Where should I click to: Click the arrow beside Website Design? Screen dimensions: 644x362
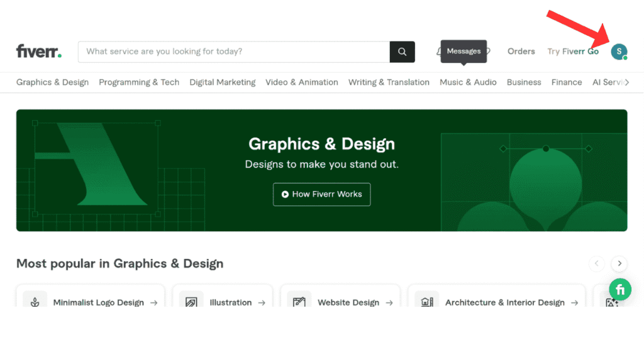point(389,303)
